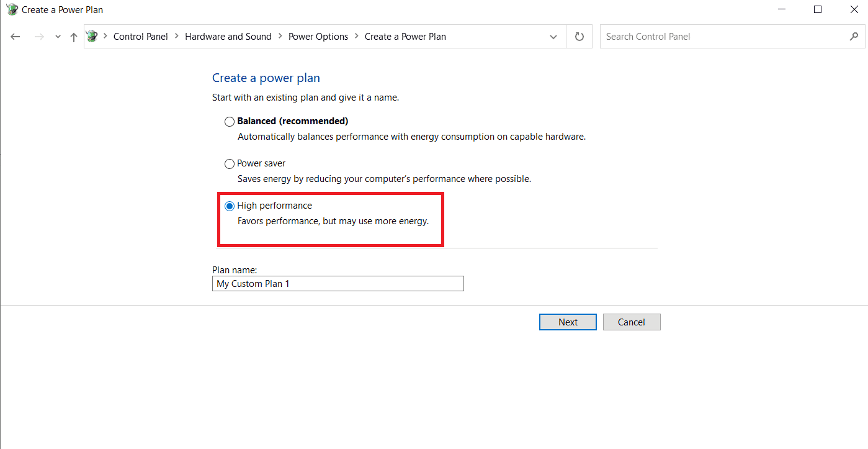The height and width of the screenshot is (449, 868).
Task: Choose the Power saver option
Action: (230, 164)
